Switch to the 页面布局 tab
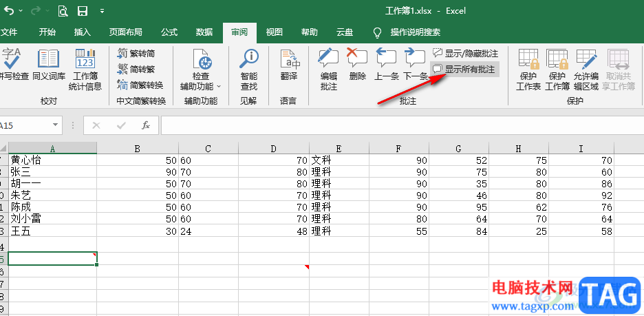The width and height of the screenshot is (644, 316). tap(126, 32)
